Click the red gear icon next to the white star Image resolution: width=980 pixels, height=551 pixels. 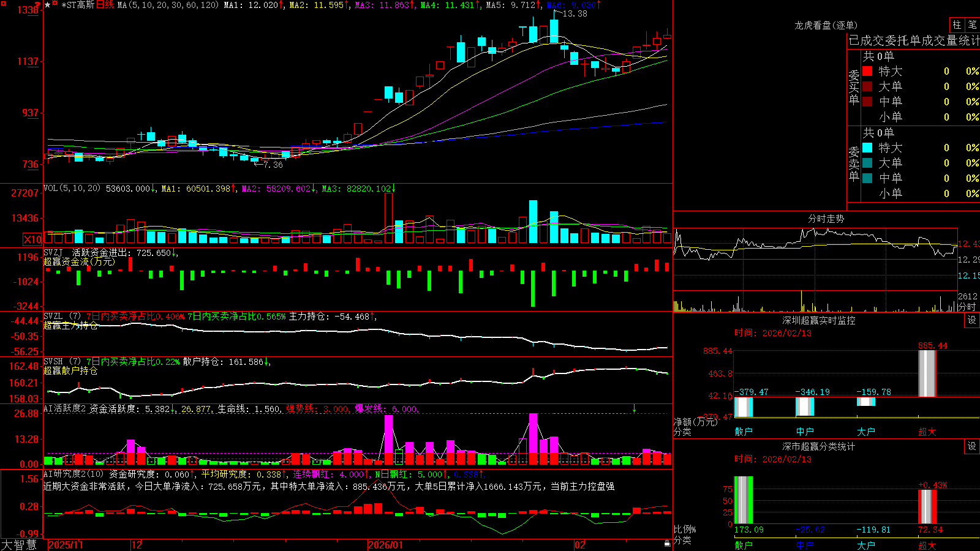(55, 4)
